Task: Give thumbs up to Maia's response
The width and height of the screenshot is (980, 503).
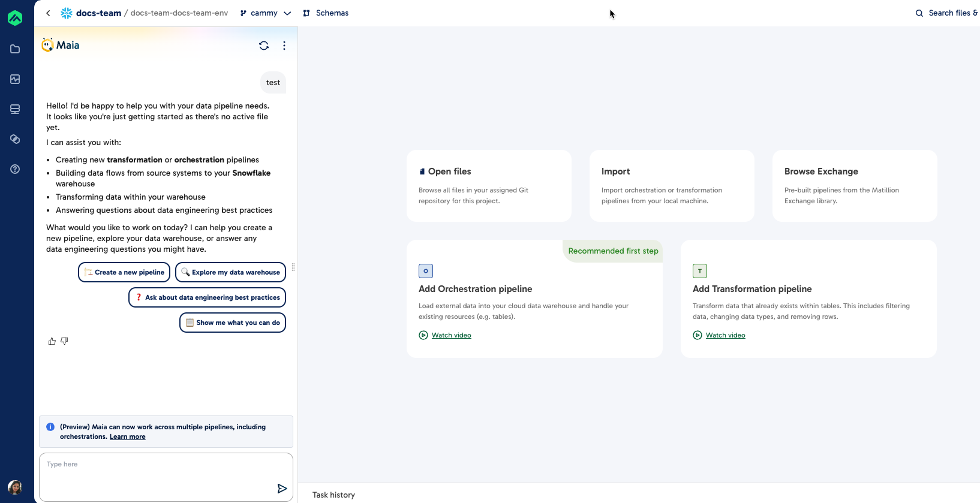Action: point(52,341)
